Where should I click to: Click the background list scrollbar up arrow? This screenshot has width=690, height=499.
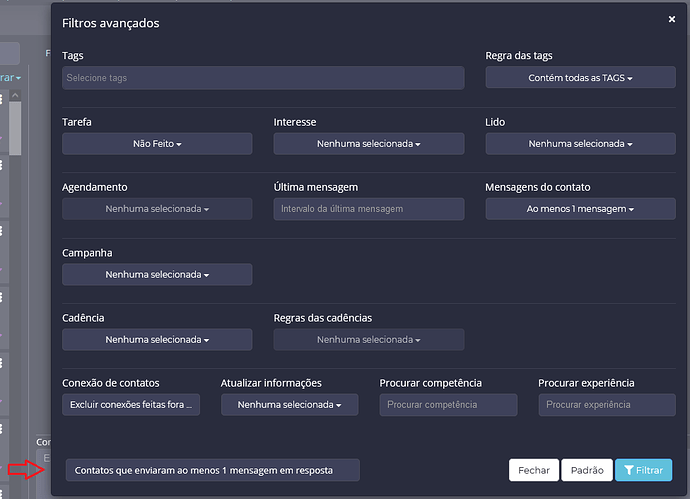click(x=15, y=95)
